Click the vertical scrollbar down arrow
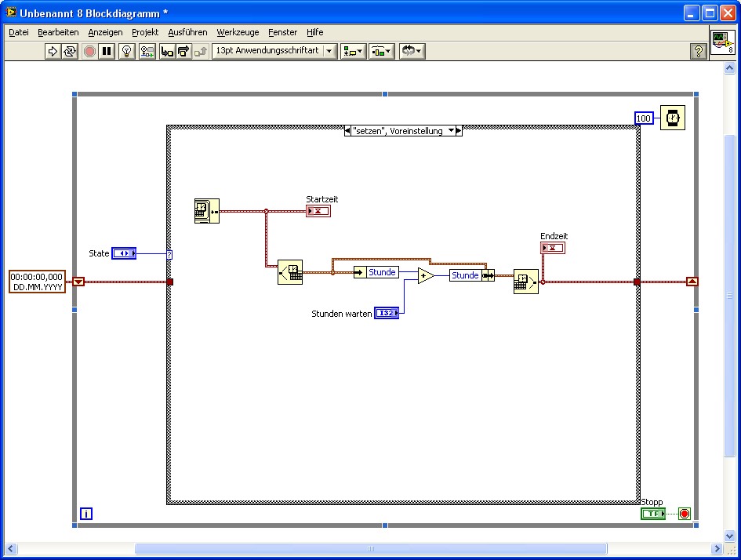Image resolution: width=741 pixels, height=560 pixels. tap(729, 536)
